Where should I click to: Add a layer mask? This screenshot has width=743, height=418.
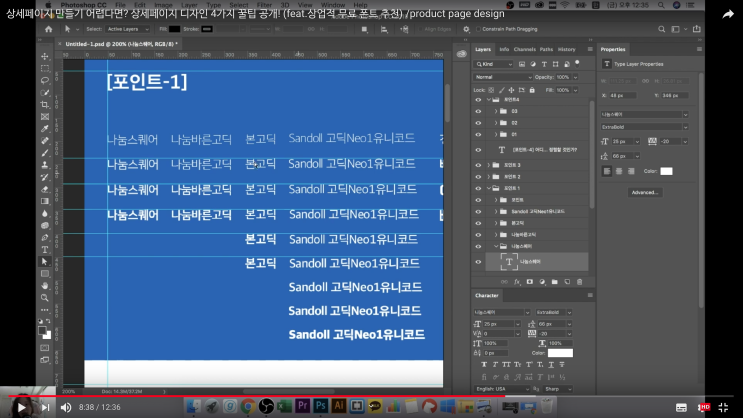529,282
